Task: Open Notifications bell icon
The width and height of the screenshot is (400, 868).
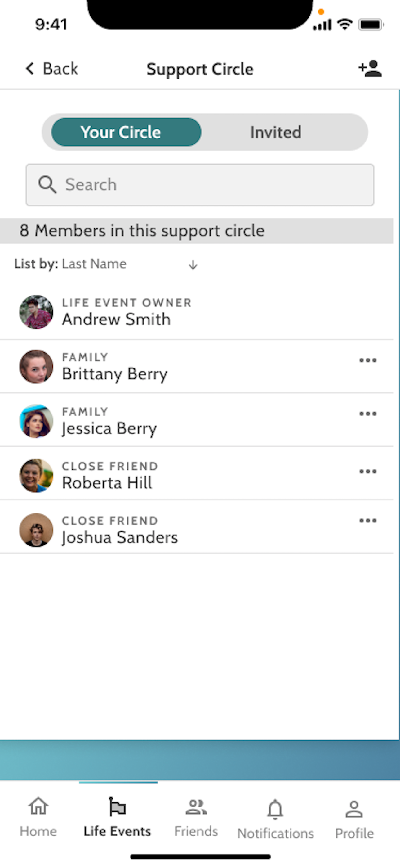Action: point(275,809)
